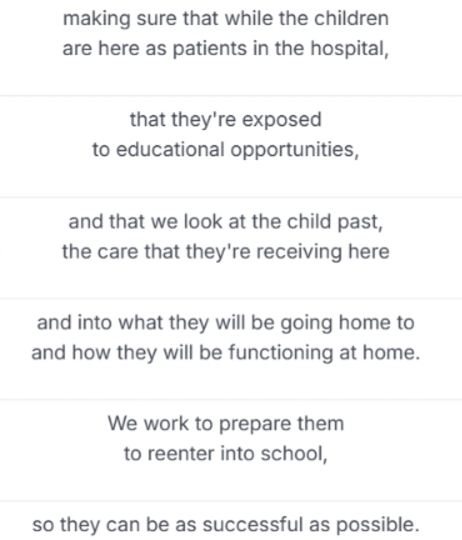Click the word 'functioning' in the transcript

coord(281,353)
